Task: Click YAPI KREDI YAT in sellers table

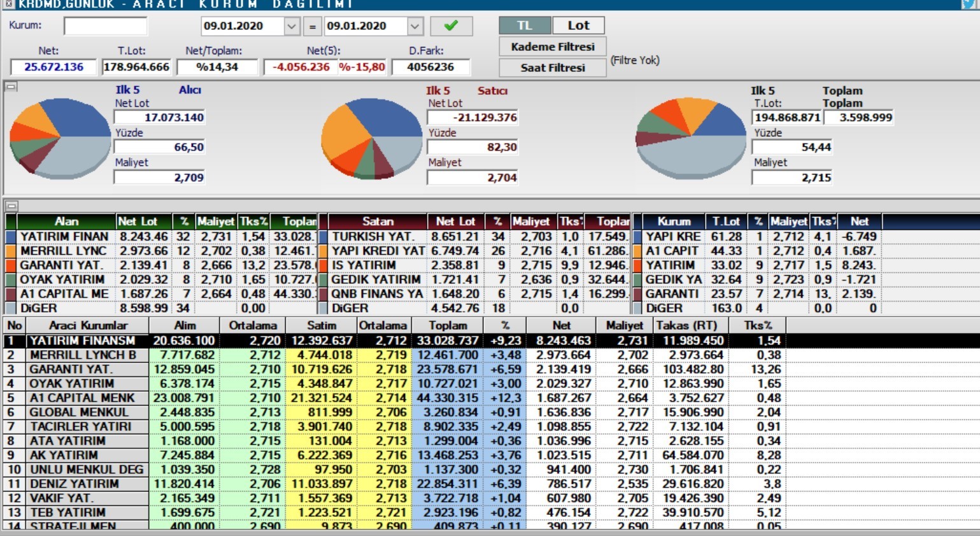Action: pyautogui.click(x=378, y=251)
